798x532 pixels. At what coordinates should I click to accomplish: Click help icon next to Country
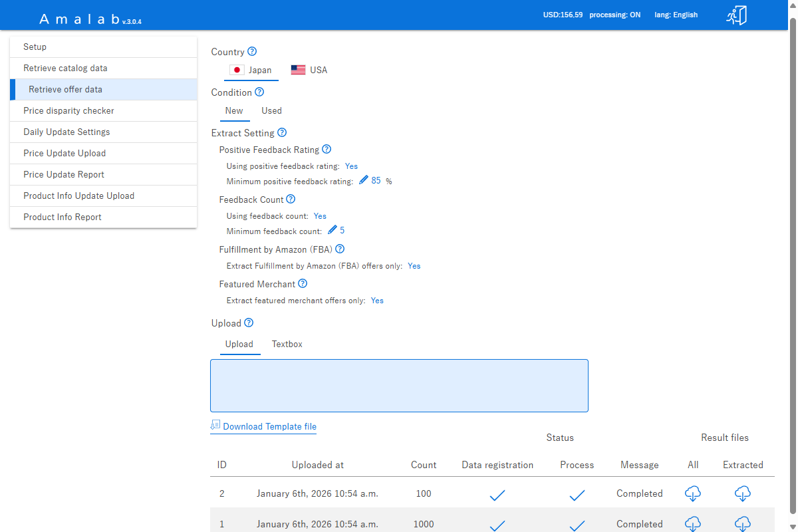click(x=252, y=52)
